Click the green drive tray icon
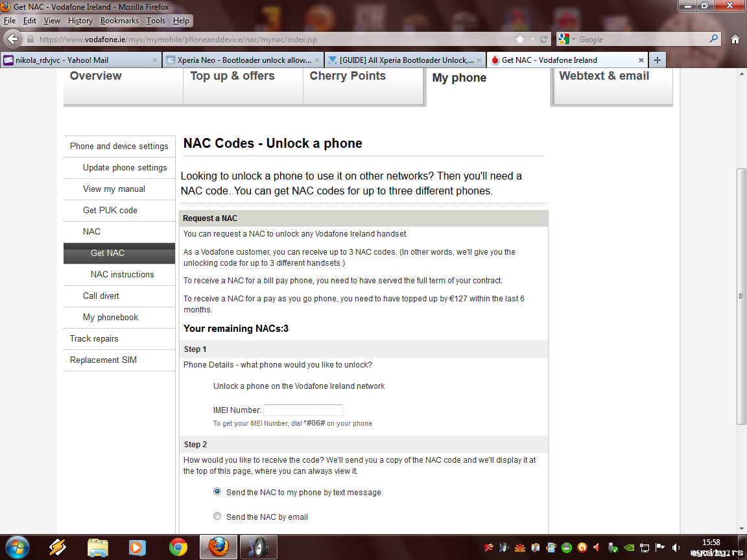Image resolution: width=747 pixels, height=560 pixels. point(567,548)
